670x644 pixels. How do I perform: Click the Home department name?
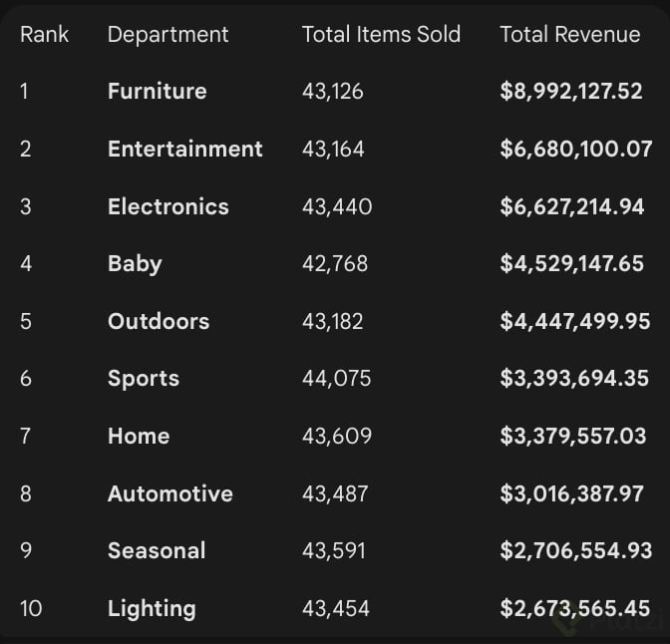[x=139, y=437]
